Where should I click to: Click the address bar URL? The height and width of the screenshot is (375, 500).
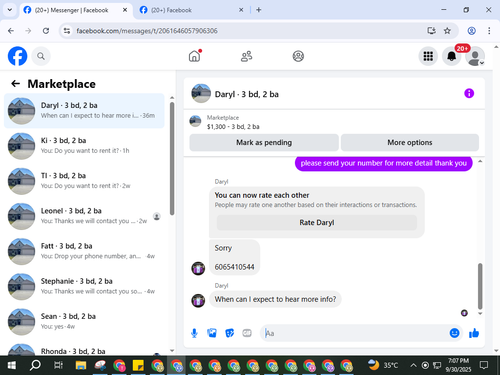pos(147,31)
